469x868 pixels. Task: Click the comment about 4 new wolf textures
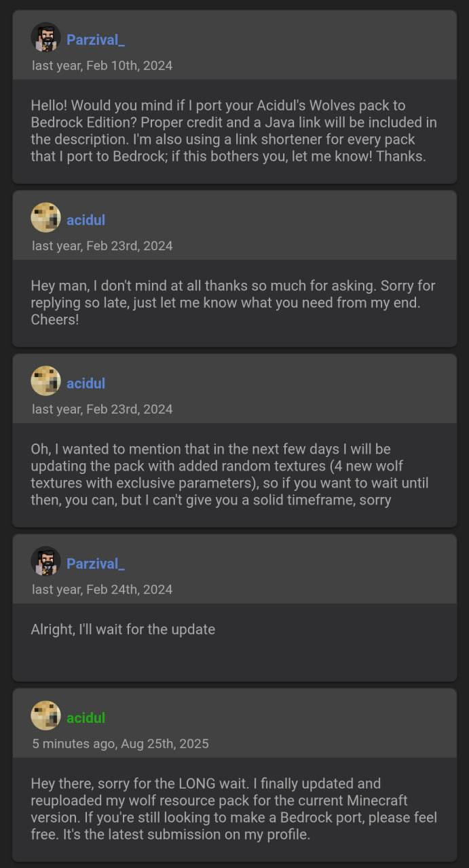(229, 475)
